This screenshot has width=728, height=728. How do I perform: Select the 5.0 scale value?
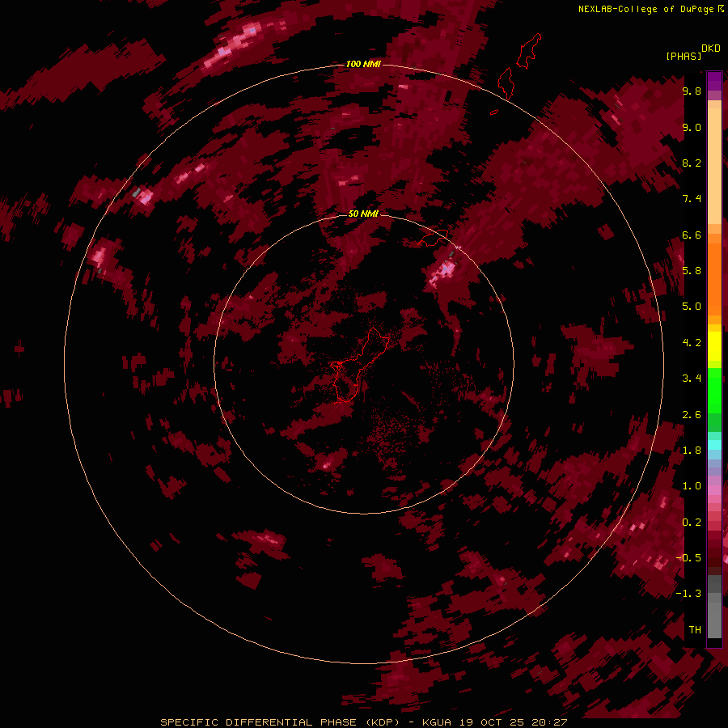pos(692,307)
